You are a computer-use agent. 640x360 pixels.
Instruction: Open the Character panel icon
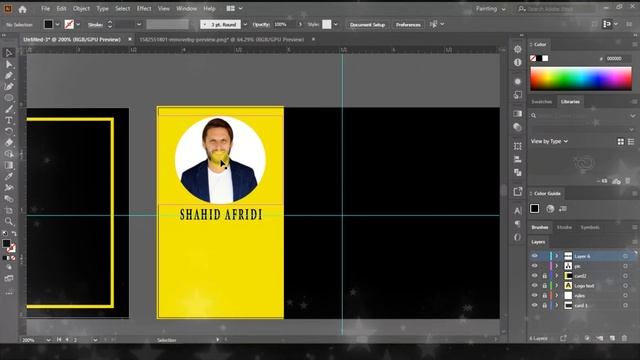click(x=518, y=211)
